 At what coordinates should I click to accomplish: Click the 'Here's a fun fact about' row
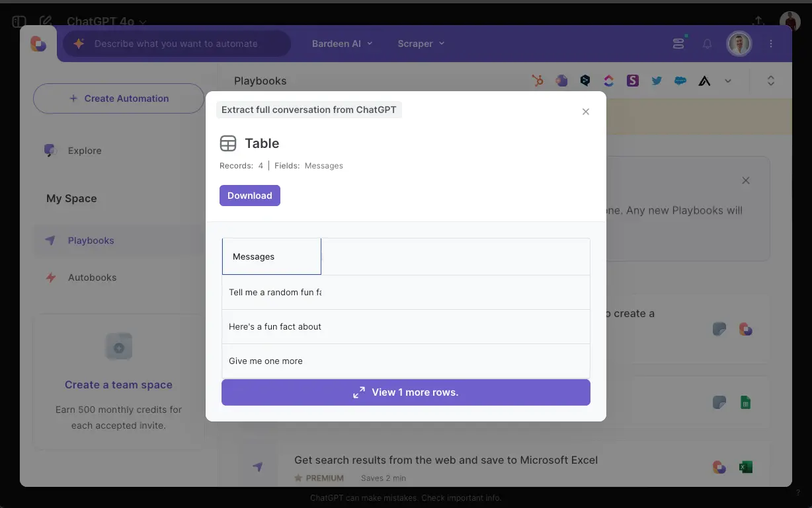405,326
